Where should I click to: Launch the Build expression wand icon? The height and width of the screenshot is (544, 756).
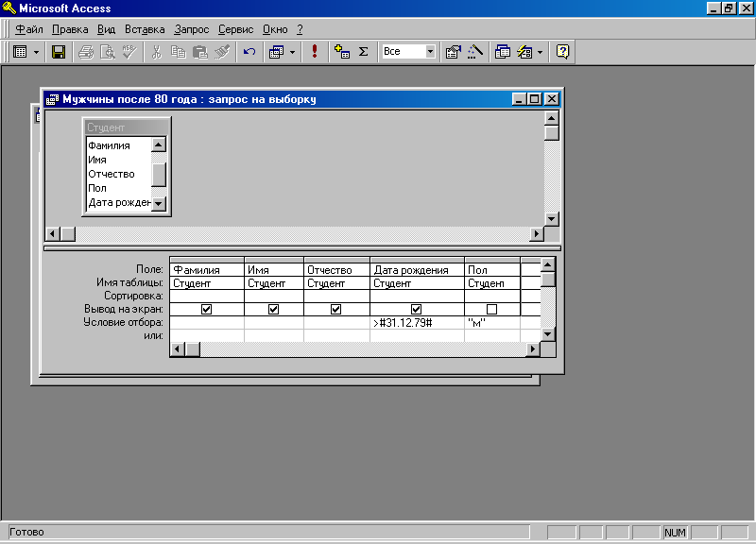[x=475, y=52]
